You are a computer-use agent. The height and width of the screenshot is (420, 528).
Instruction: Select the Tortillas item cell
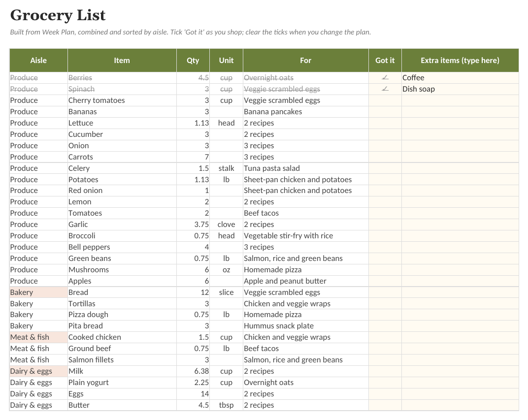coord(122,304)
